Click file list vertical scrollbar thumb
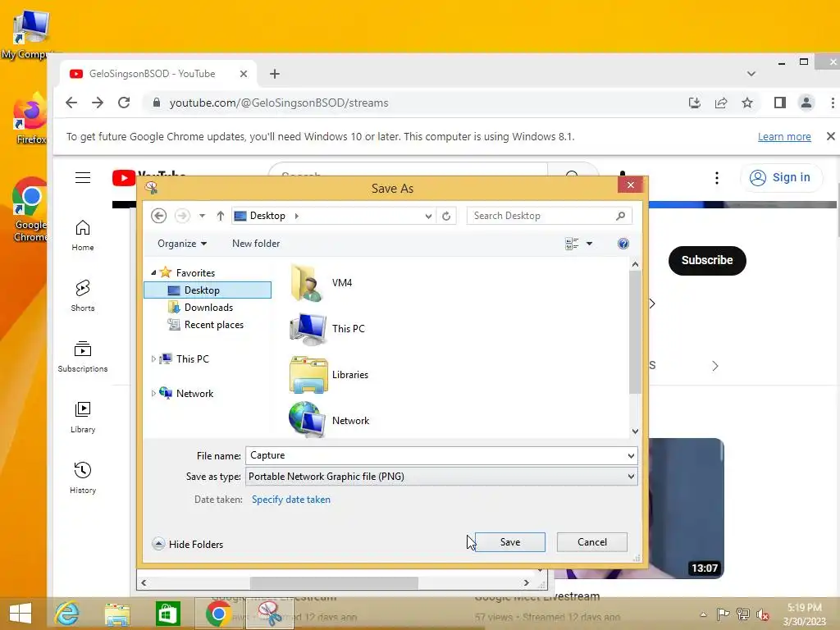Screen dimensions: 840x630 [x=635, y=332]
